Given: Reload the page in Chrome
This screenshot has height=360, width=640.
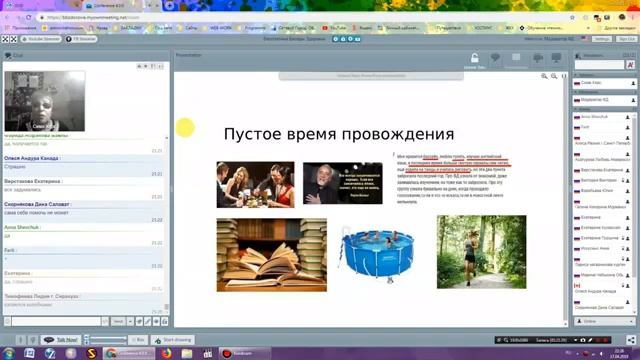Looking at the screenshot, I should [28, 18].
